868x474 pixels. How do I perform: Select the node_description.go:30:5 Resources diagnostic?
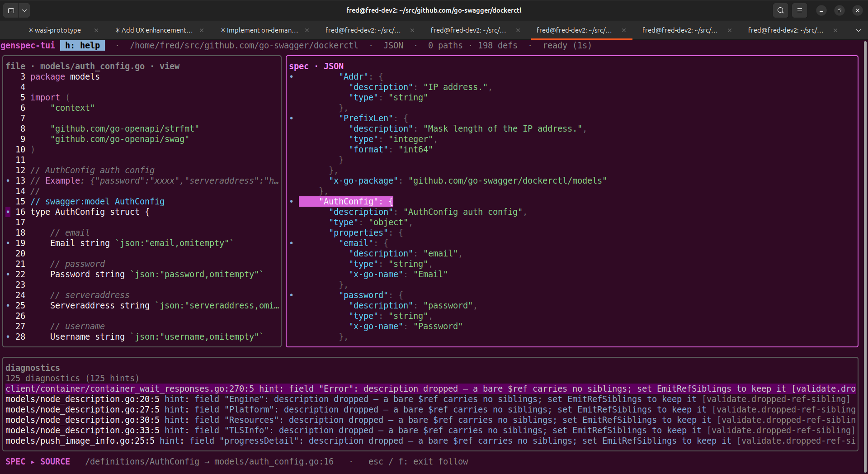tap(430, 420)
